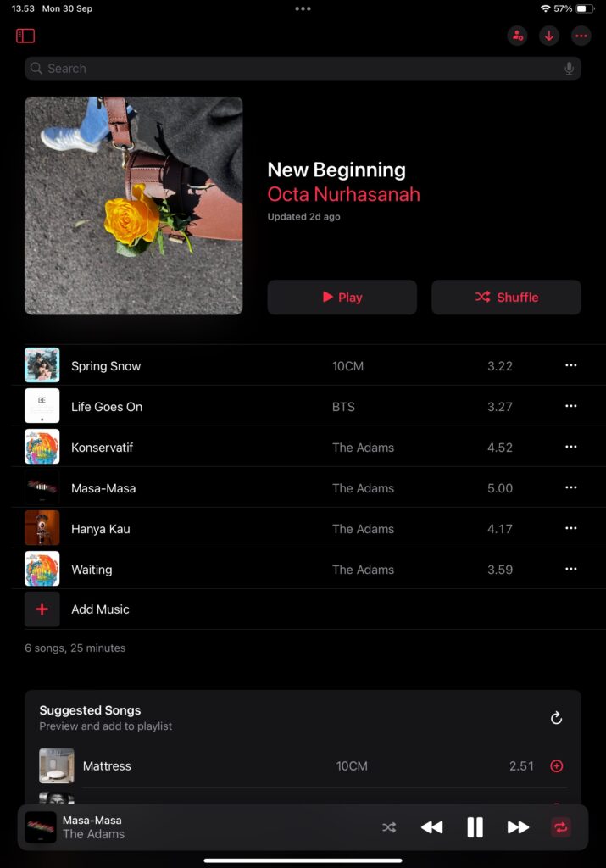Viewport: 606px width, 868px height.
Task: Open the New Beginning playlist artwork
Action: tap(133, 206)
